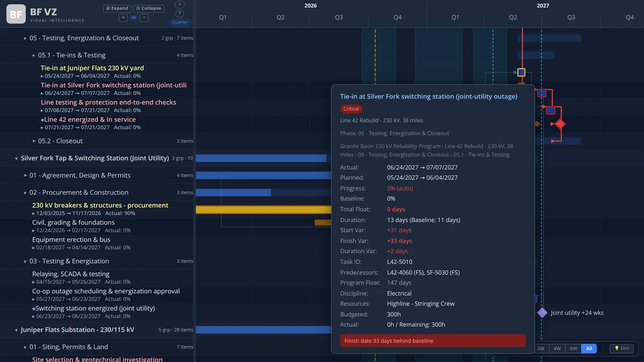This screenshot has height=362, width=644.
Task: Change the Quarter timescale setting
Action: click(x=180, y=22)
